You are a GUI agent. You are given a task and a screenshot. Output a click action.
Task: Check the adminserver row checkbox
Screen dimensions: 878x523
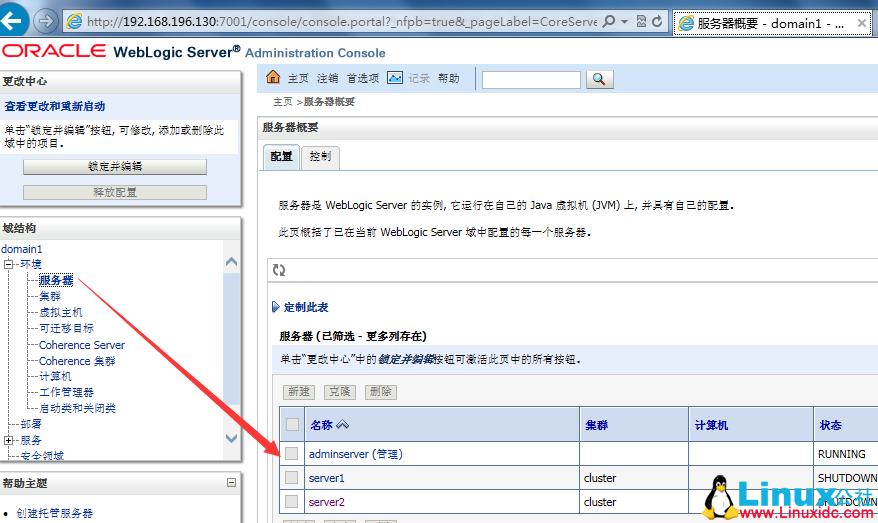[x=291, y=453]
